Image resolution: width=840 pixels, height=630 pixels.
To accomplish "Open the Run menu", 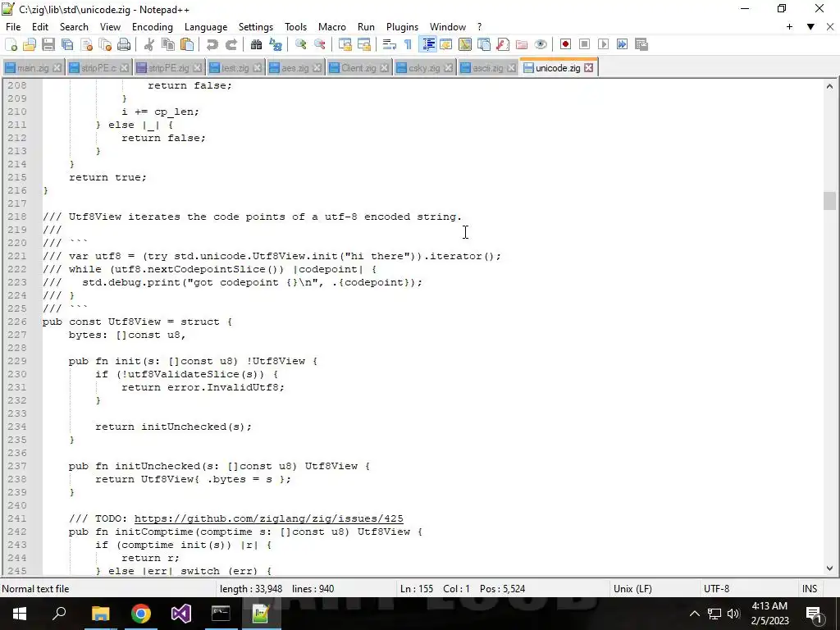I will 367,27.
